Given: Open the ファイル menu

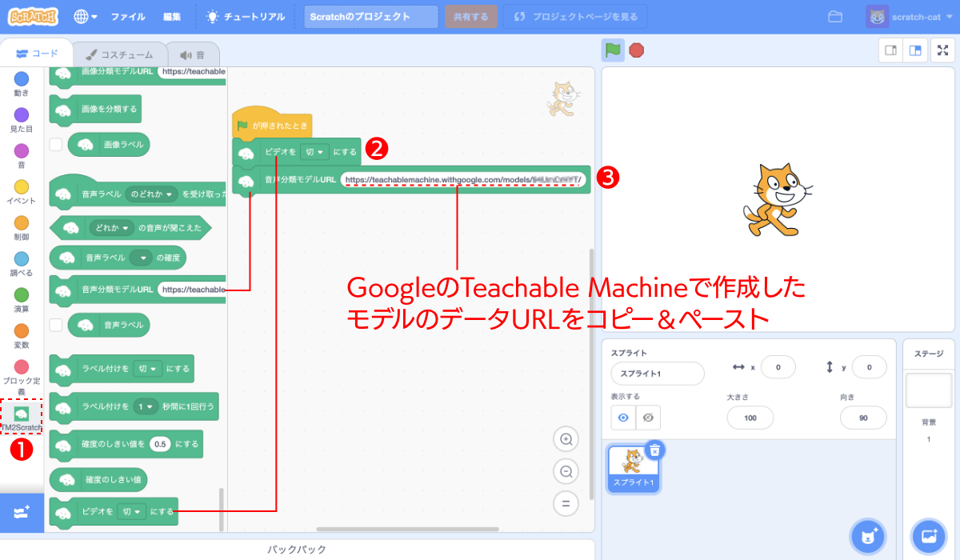Looking at the screenshot, I should pyautogui.click(x=127, y=15).
